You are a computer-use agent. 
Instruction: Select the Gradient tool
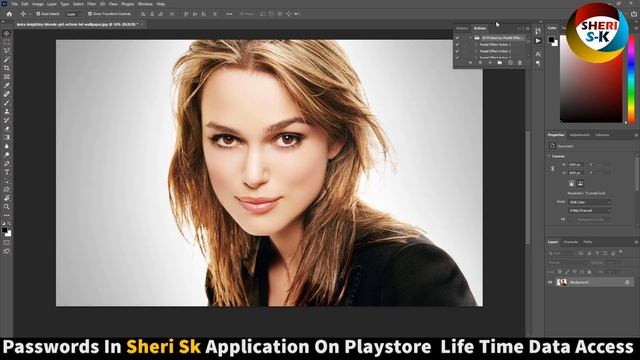pyautogui.click(x=7, y=137)
